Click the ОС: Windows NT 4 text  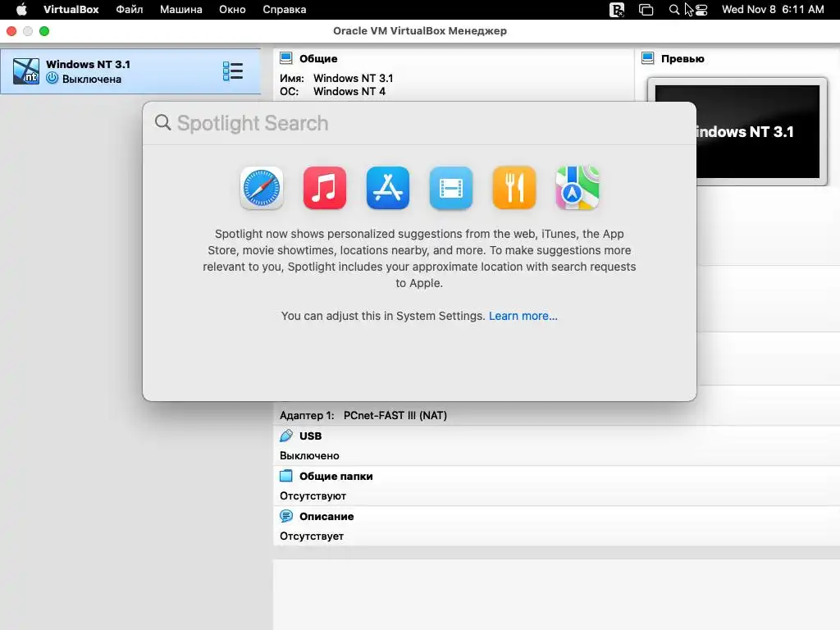(x=332, y=92)
